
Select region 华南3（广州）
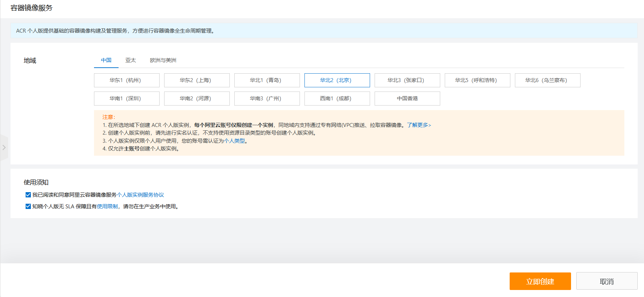point(267,99)
